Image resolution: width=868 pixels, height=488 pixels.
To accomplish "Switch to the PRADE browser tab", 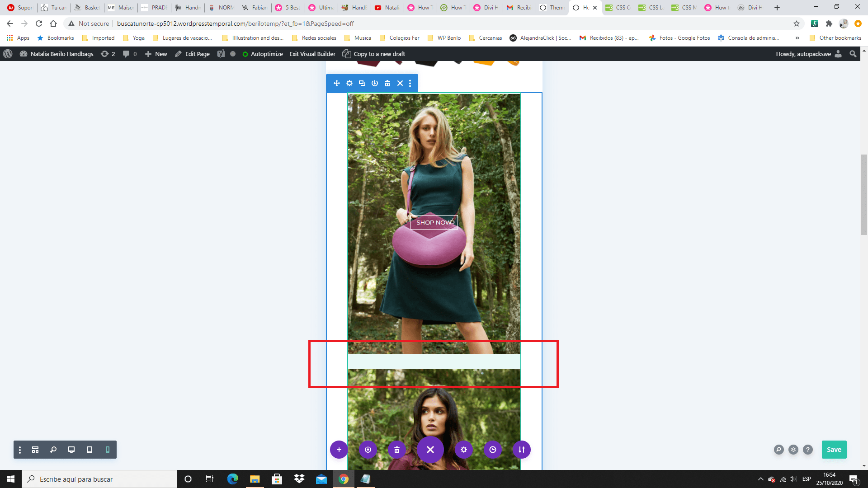I will tap(154, 8).
